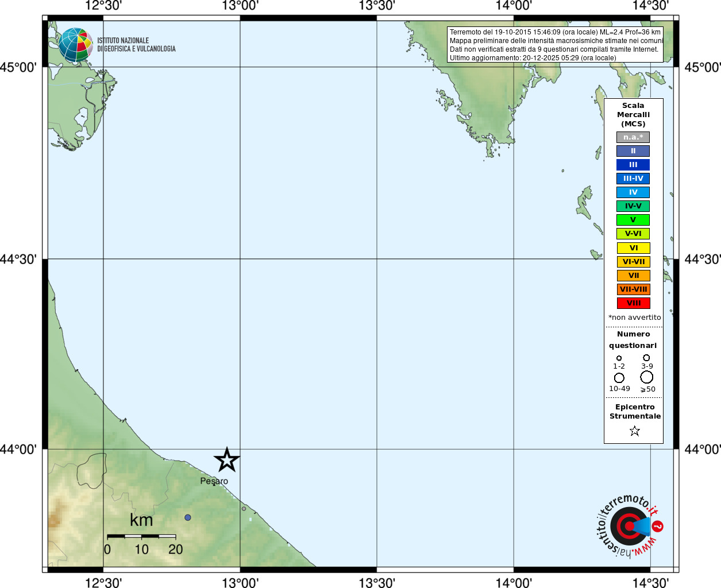Click the scale bar '10' label

point(141,550)
